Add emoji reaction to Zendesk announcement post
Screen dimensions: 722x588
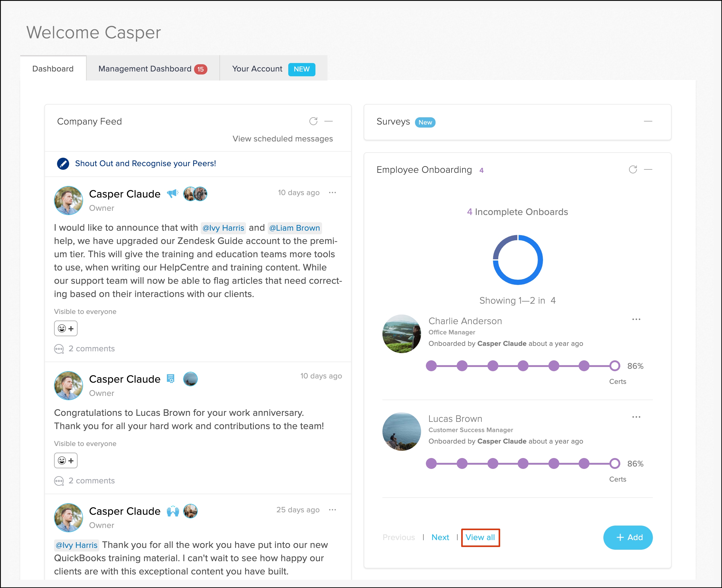(x=66, y=329)
